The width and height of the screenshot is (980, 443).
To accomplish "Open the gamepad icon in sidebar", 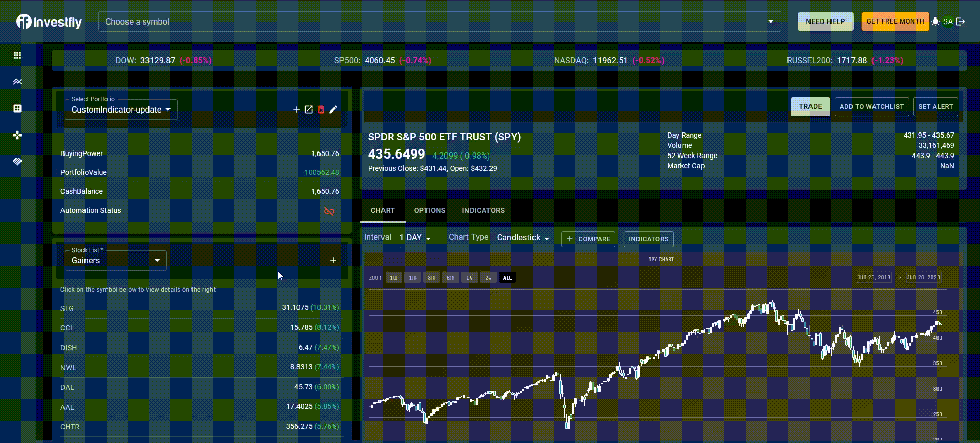I will (17, 135).
